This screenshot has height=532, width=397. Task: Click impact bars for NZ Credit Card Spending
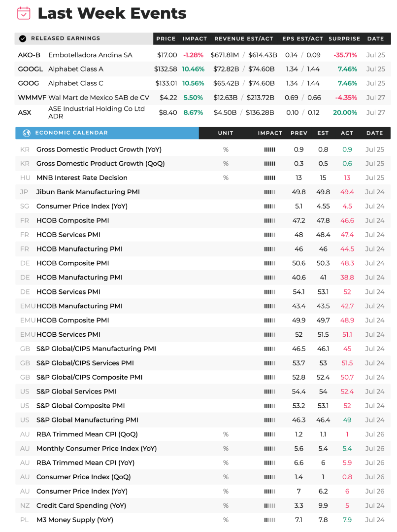point(270,506)
